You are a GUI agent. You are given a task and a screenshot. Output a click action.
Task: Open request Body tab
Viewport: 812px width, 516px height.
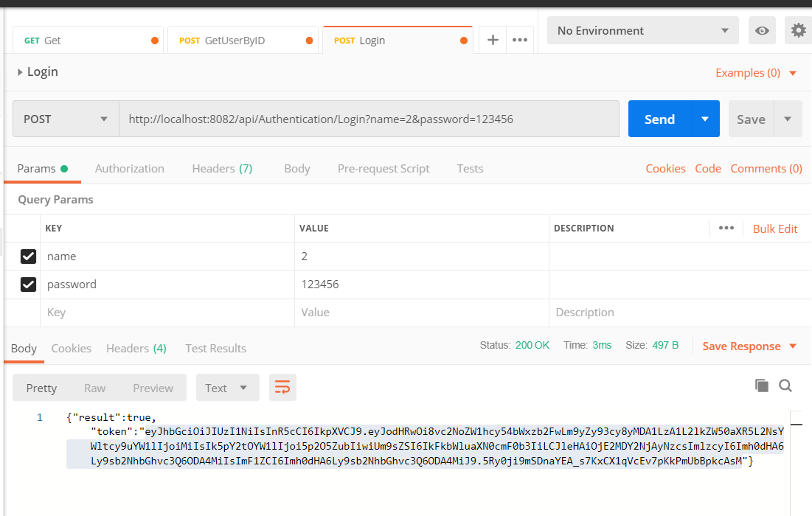297,169
